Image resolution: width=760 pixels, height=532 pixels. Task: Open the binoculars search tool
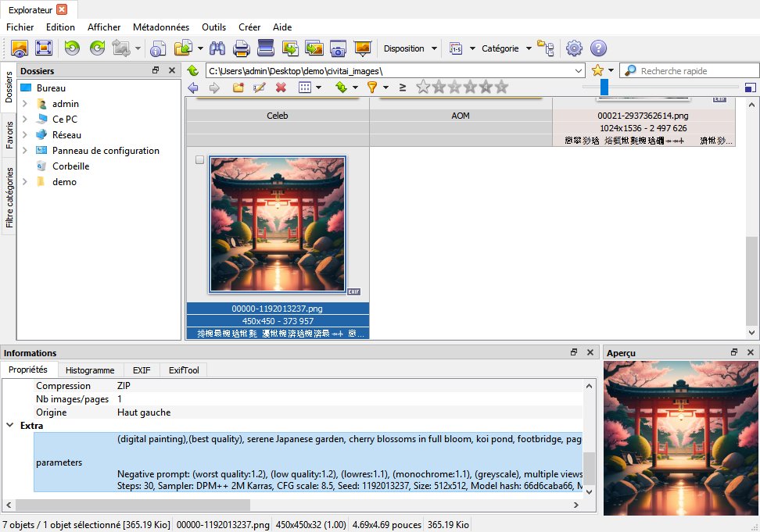(x=217, y=48)
